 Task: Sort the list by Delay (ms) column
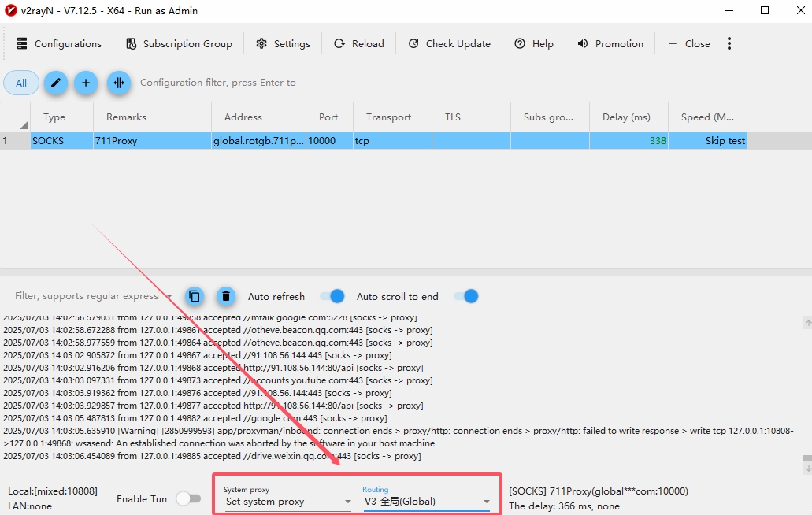[626, 117]
